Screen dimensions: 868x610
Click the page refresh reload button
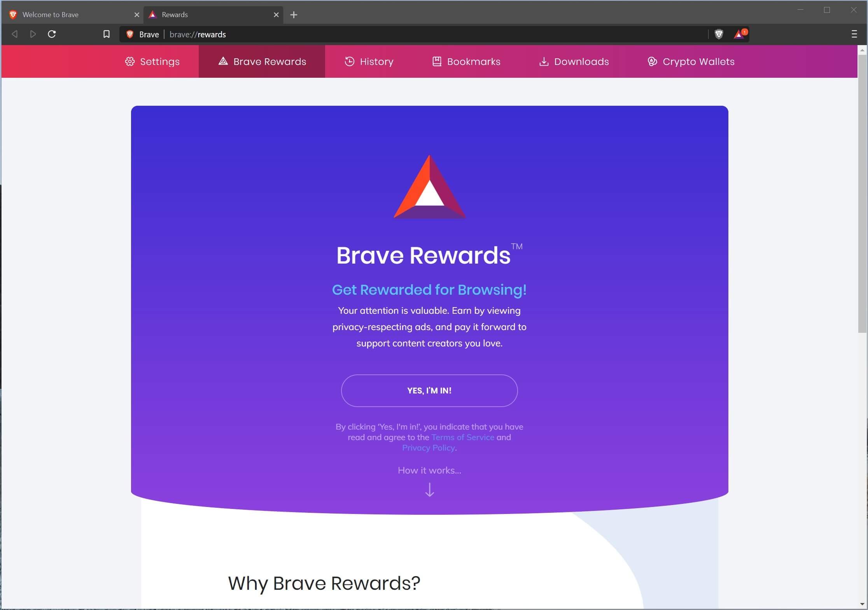[x=53, y=34]
